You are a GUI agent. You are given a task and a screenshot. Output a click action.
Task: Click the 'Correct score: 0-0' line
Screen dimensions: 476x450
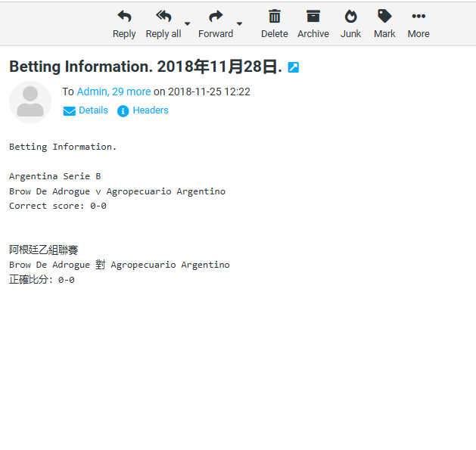coord(58,206)
